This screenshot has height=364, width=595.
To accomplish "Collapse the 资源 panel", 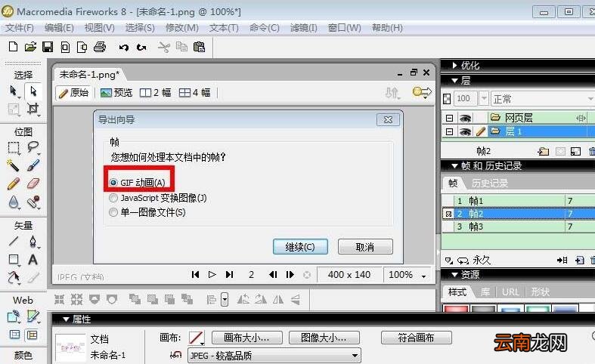I will coord(454,274).
